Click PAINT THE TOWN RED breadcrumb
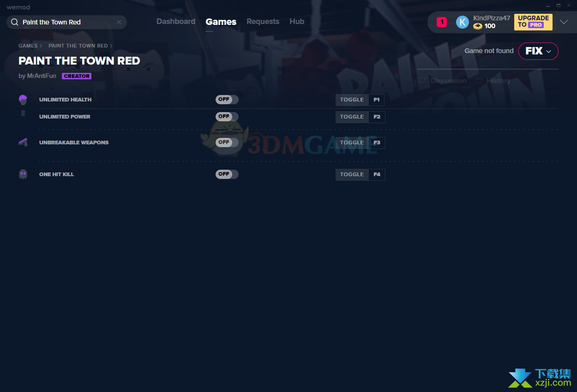 (x=78, y=46)
